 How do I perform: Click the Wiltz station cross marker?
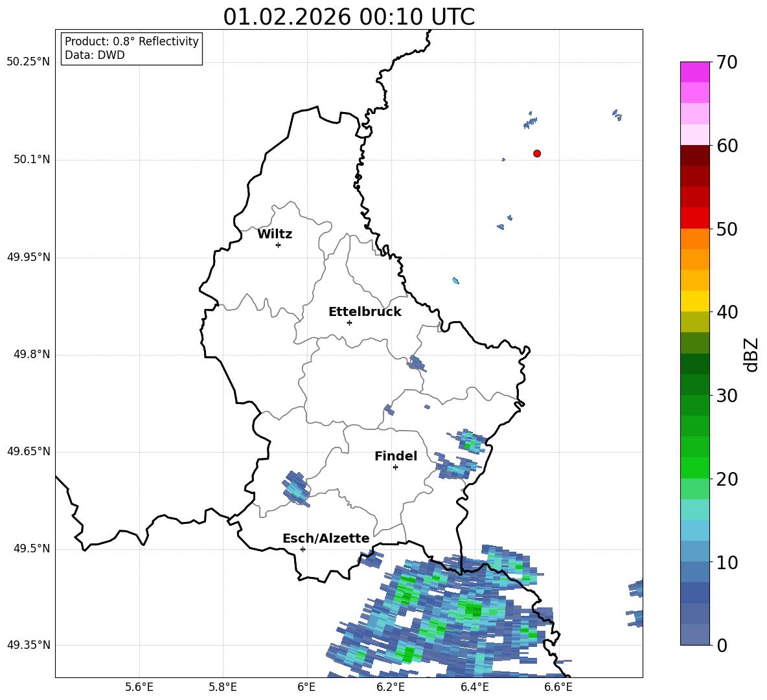pos(278,245)
